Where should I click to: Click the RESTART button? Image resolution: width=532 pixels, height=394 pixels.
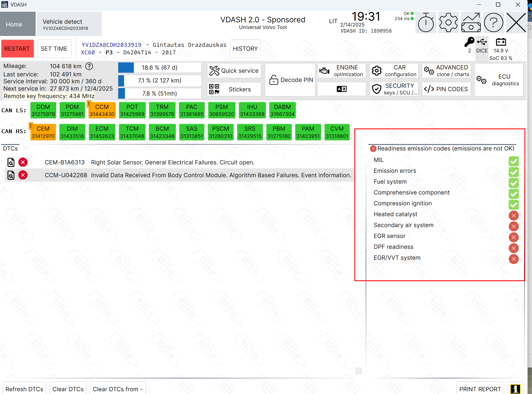tap(17, 49)
